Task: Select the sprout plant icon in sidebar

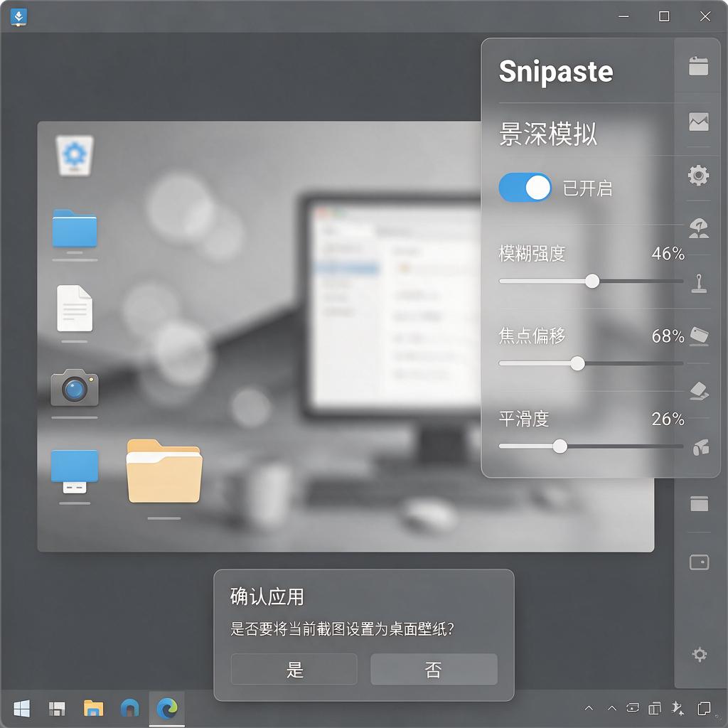Action: (x=698, y=228)
